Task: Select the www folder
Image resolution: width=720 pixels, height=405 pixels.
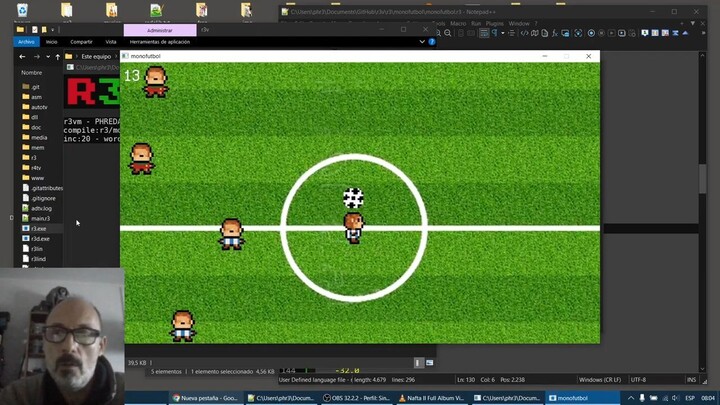Action: [33, 178]
